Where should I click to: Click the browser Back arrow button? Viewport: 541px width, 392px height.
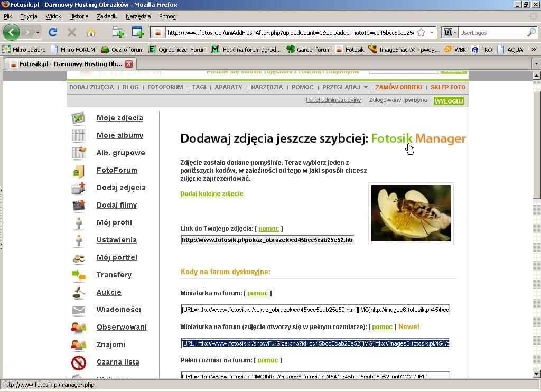[x=12, y=32]
